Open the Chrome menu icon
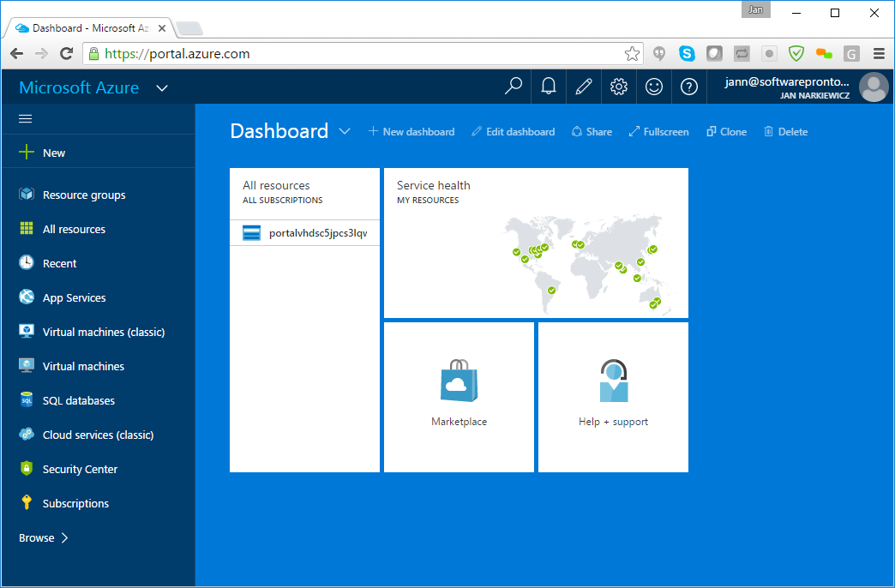This screenshot has height=588, width=895. click(879, 54)
